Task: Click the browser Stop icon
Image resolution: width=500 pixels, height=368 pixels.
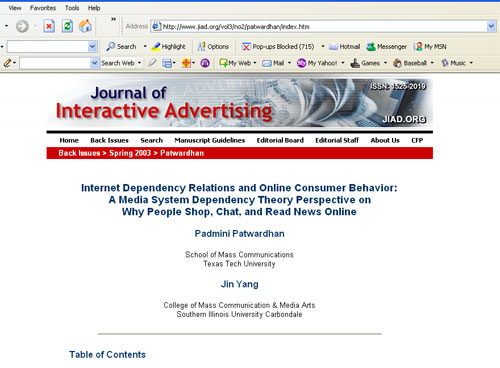Action: point(49,26)
